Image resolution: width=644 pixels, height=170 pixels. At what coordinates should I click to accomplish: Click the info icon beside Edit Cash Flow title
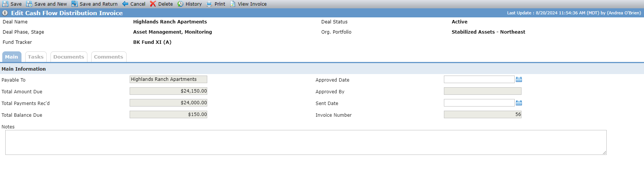(x=5, y=13)
